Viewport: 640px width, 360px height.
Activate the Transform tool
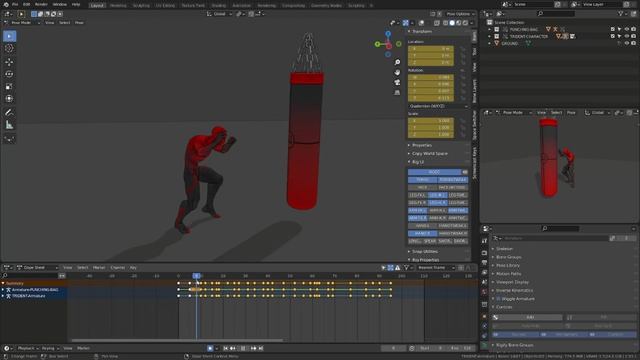(x=9, y=99)
